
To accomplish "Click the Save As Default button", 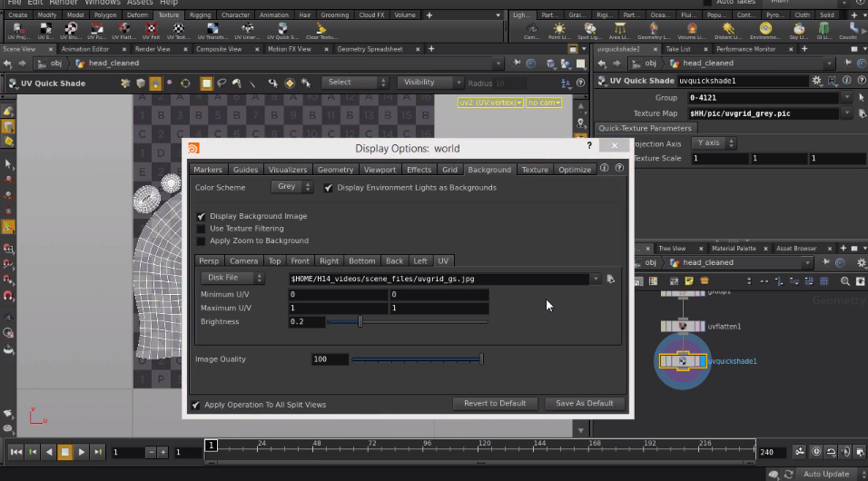I will 585,404.
